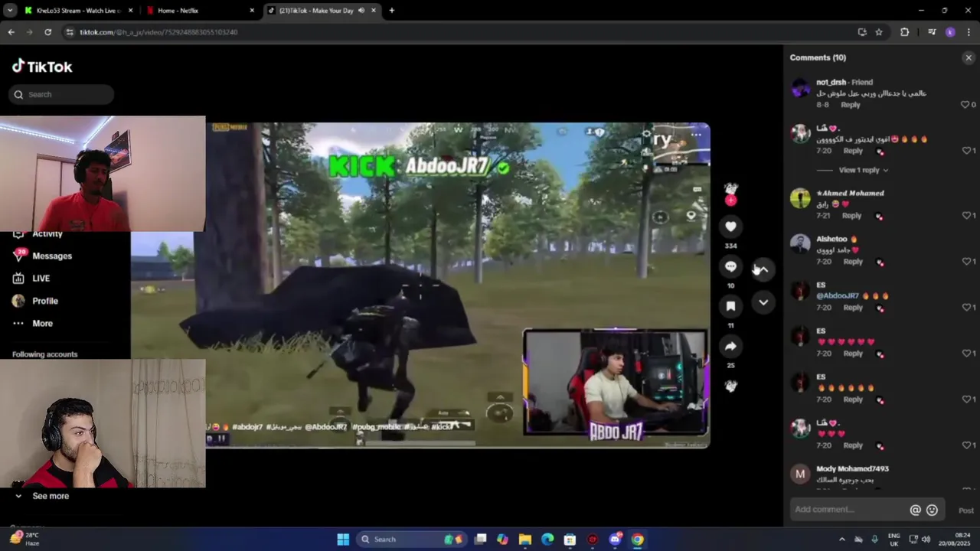Open the Extensions puzzle icon
This screenshot has height=551, width=980.
click(x=904, y=32)
